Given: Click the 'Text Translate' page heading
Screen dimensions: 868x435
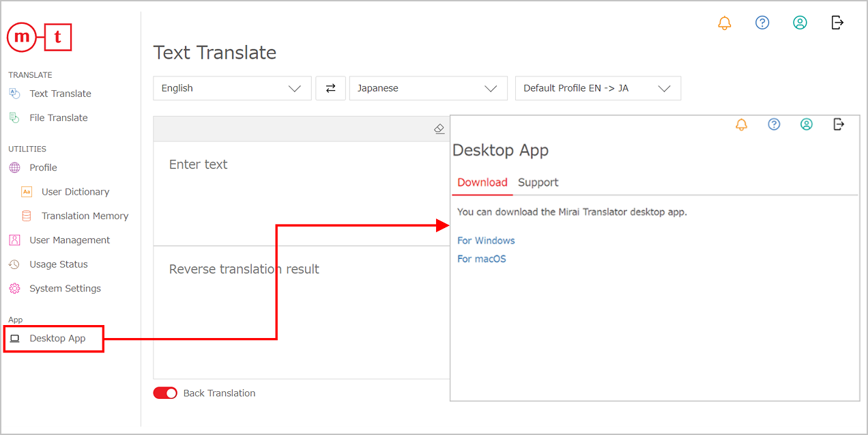Looking at the screenshot, I should click(x=215, y=53).
